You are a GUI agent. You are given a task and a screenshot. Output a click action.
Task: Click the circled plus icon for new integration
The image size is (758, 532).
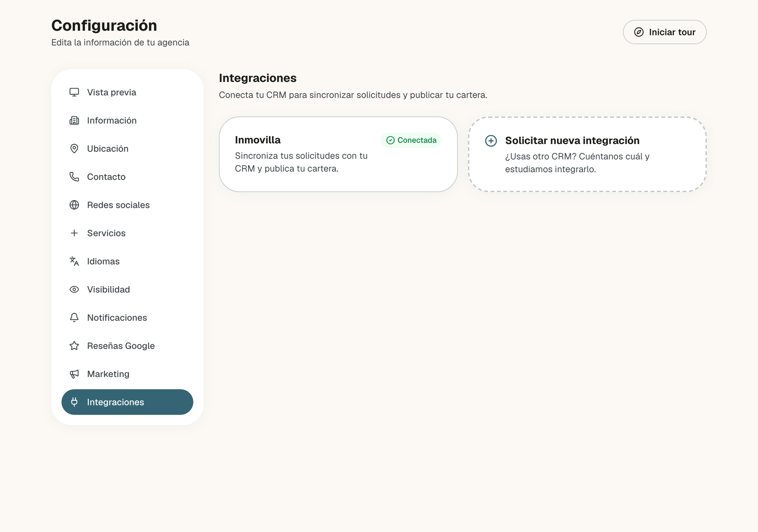(x=491, y=141)
